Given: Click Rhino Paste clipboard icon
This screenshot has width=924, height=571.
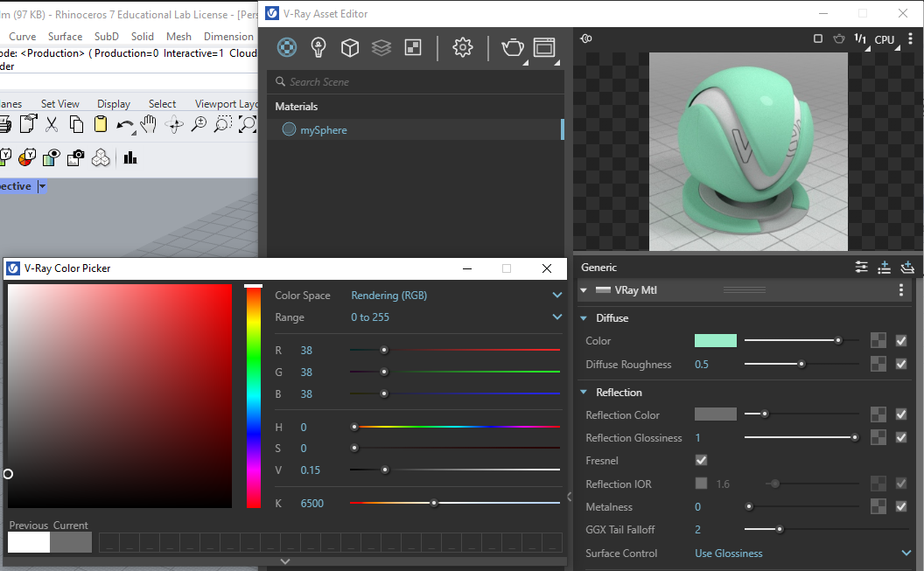Looking at the screenshot, I should [101, 124].
